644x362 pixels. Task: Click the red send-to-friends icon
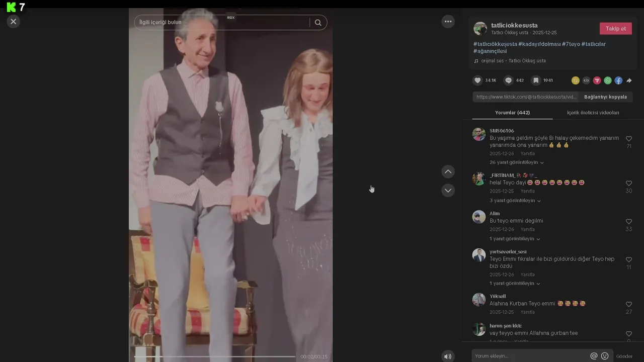point(597,80)
